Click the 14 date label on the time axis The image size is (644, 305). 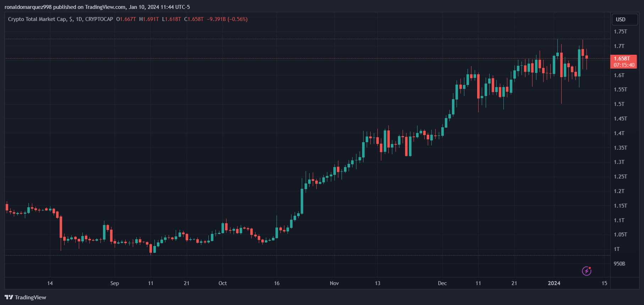50,283
